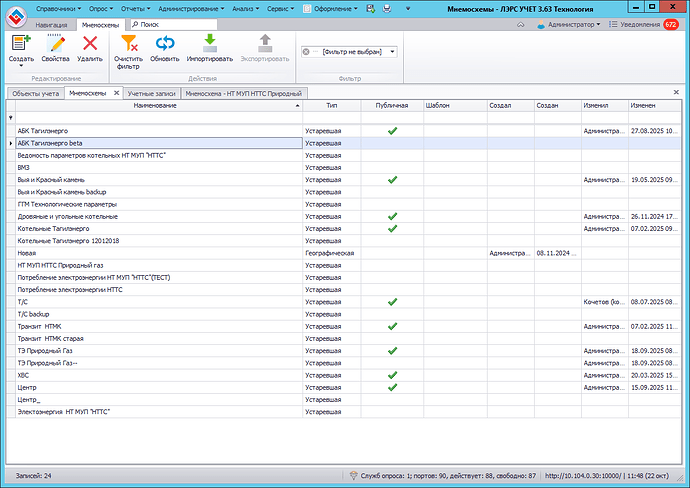Click Очистить фильтр funnel icon

click(128, 44)
